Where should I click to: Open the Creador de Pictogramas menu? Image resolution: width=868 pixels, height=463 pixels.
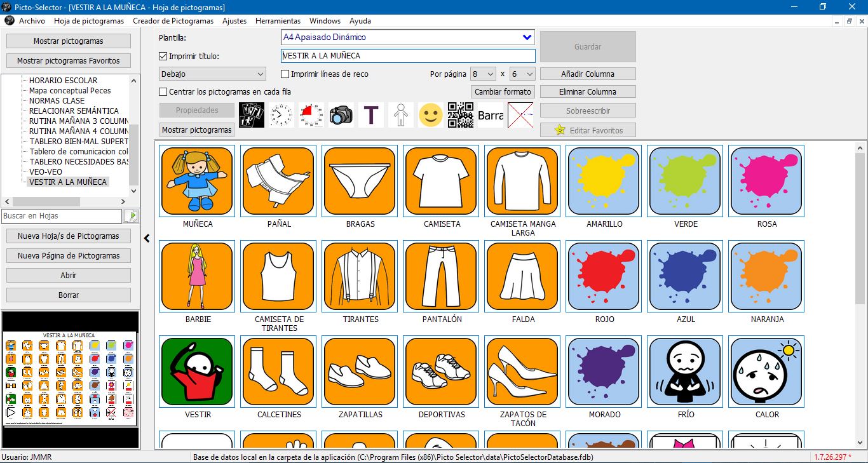173,21
